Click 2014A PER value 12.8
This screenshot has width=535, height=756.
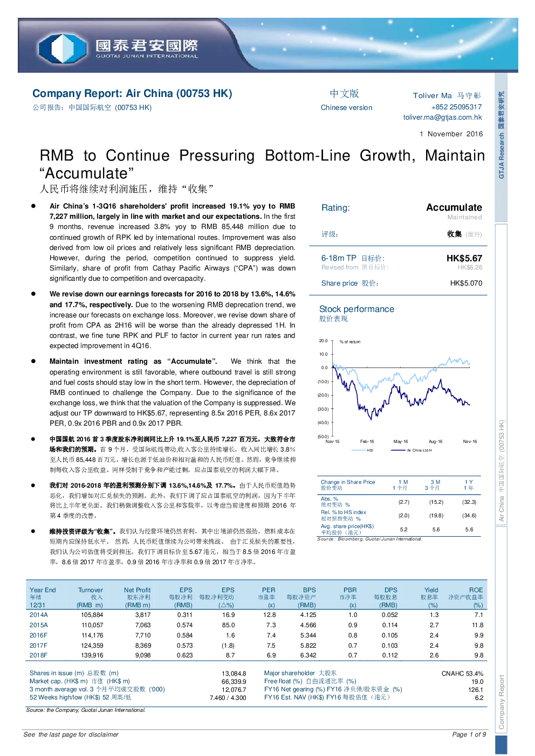point(270,615)
